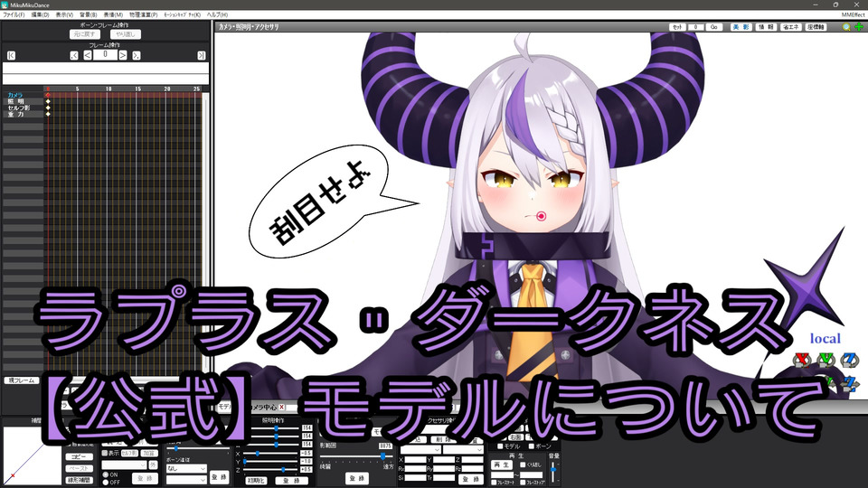The height and width of the screenshot is (488, 868).
Task: Click the Go button
Action: pos(714,26)
